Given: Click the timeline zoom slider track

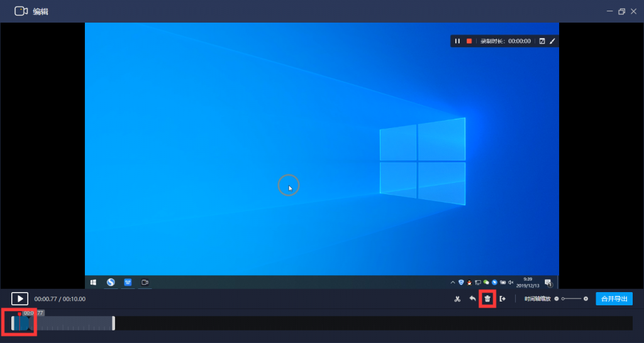Looking at the screenshot, I should tap(572, 298).
